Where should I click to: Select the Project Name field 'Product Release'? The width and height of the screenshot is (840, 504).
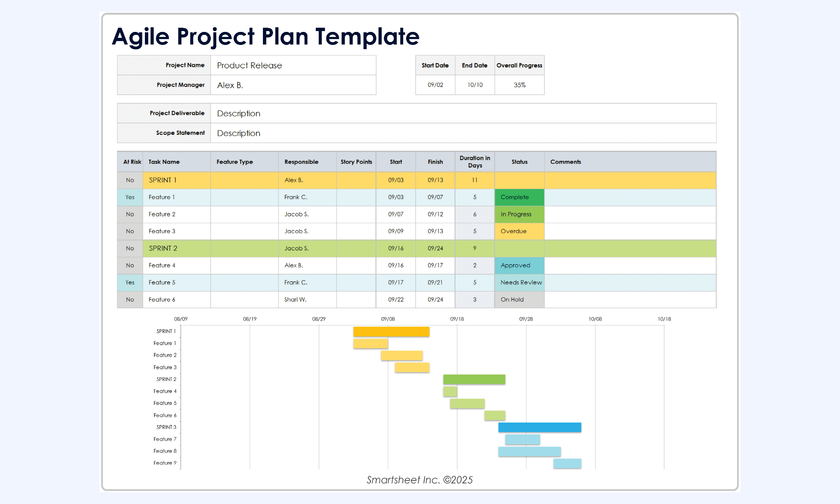pyautogui.click(x=293, y=65)
